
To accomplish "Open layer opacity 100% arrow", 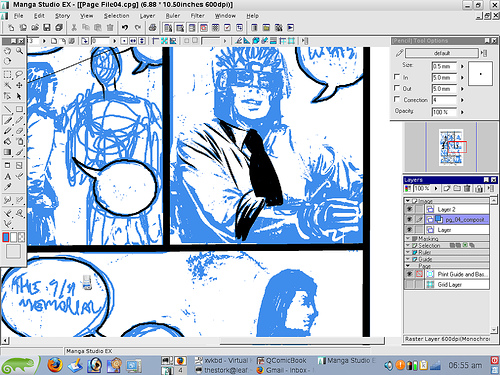I will click(x=436, y=189).
